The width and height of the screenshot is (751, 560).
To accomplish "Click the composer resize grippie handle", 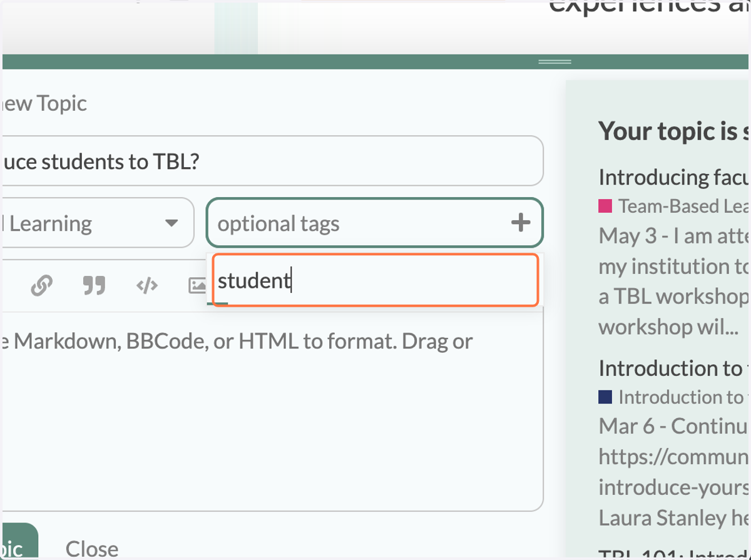I will (x=554, y=61).
